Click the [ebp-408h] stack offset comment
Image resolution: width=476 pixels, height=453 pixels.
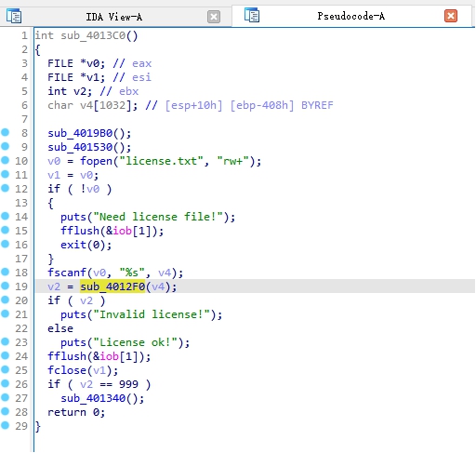(x=262, y=105)
